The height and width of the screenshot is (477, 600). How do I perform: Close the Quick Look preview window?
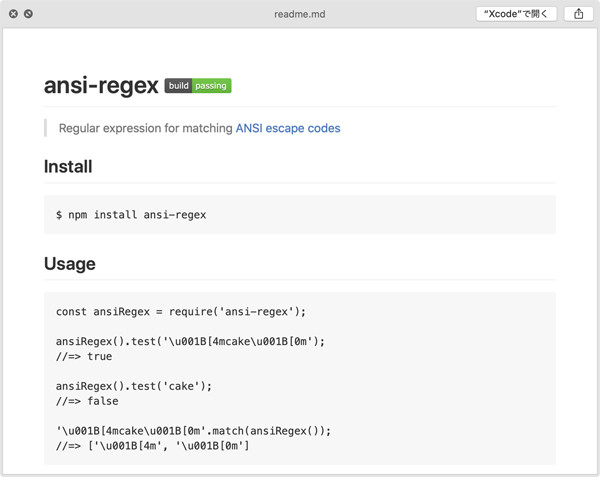coord(13,14)
